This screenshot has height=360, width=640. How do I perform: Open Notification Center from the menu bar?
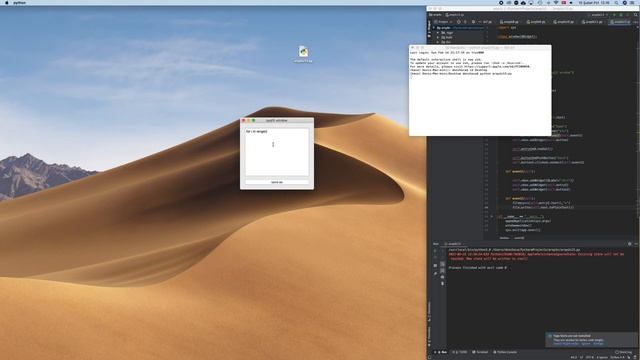pyautogui.click(x=633, y=2)
